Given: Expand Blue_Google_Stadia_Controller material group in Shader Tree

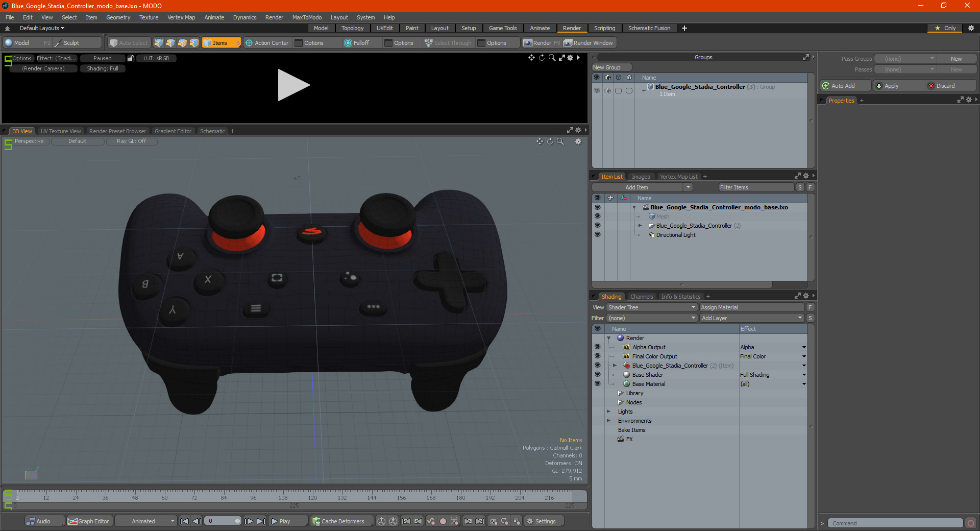Looking at the screenshot, I should [615, 366].
